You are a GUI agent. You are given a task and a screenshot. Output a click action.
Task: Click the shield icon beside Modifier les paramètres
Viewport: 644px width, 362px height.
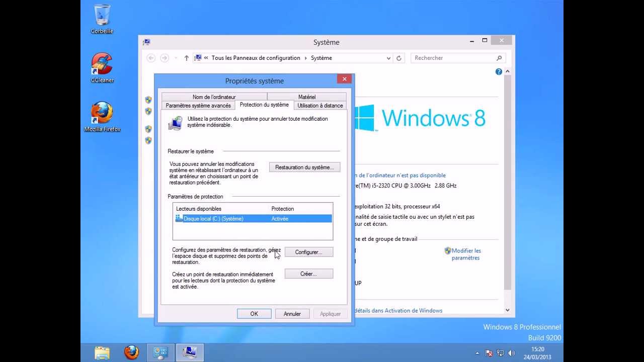(448, 250)
